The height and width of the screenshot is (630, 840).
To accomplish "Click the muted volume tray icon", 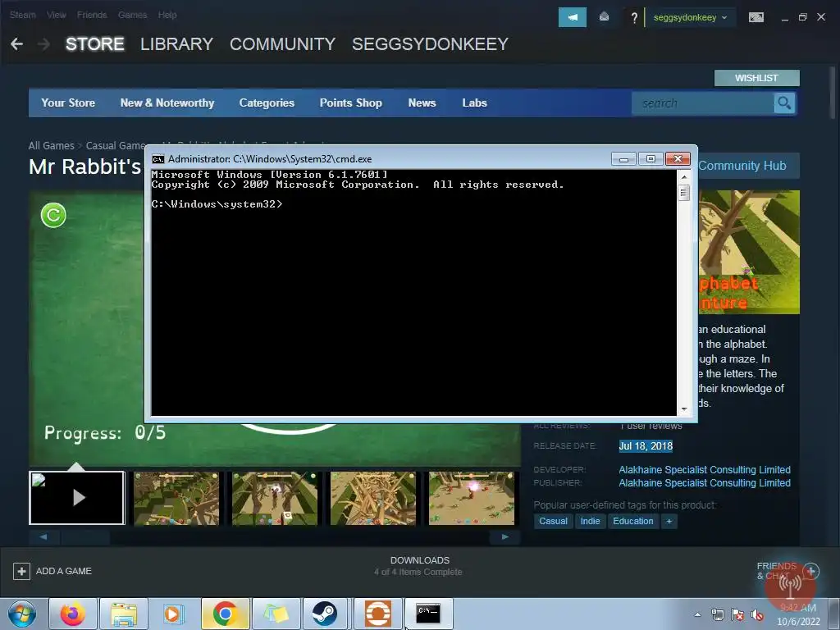I will point(757,614).
